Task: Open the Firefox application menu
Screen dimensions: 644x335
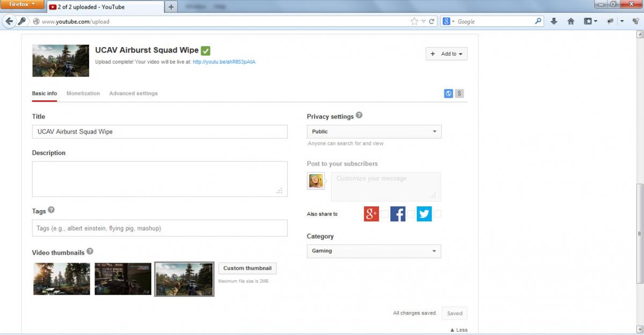Action: [21, 4]
